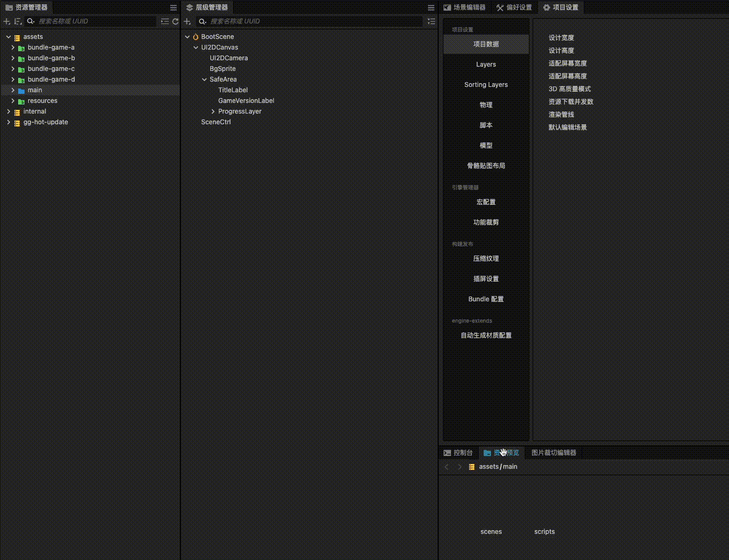Image resolution: width=729 pixels, height=560 pixels.
Task: Select the bundle-game-d folder icon
Action: [21, 80]
